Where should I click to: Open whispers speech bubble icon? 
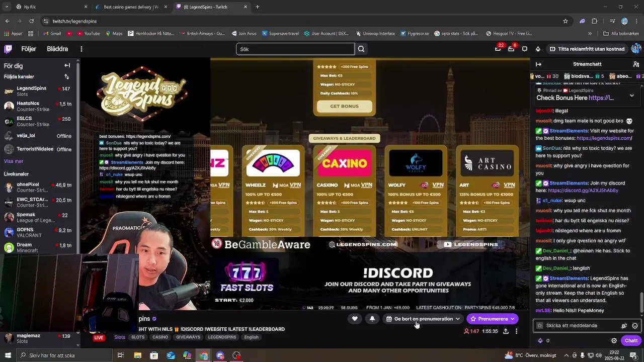tap(525, 49)
